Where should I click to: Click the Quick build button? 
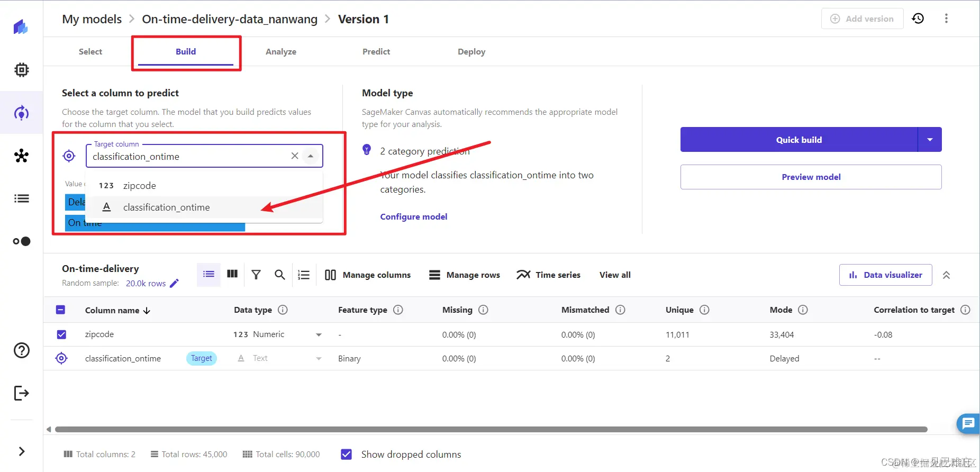tap(799, 140)
